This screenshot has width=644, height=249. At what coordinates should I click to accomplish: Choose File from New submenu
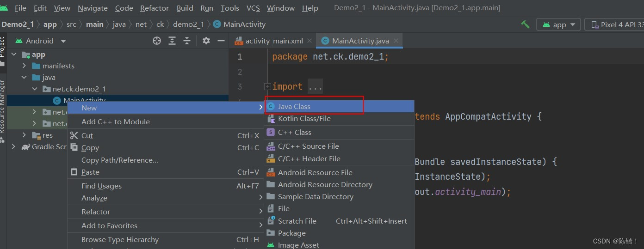click(x=339, y=209)
